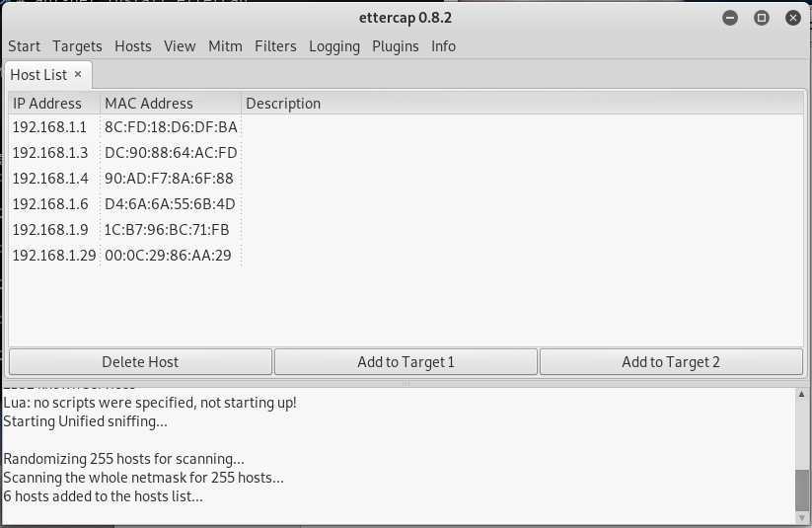Click 'Starting Unified sniffing...' log line
Screen dimensions: 812x528
pos(86,421)
